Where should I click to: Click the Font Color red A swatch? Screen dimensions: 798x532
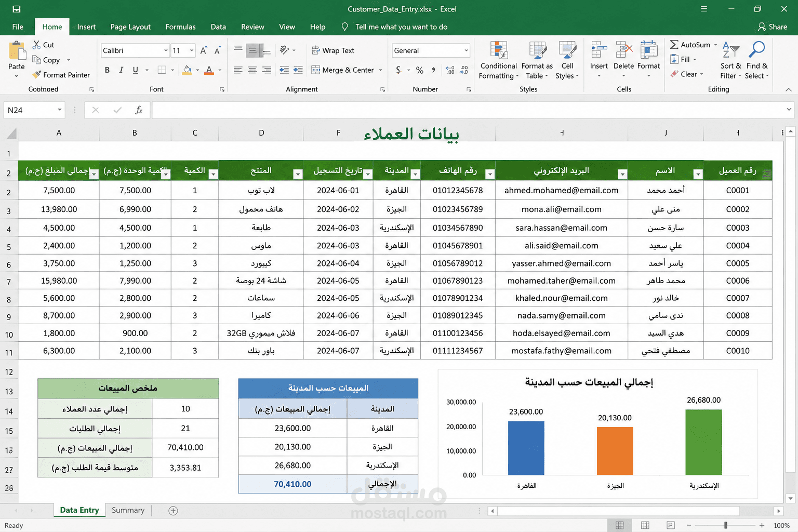tap(209, 70)
